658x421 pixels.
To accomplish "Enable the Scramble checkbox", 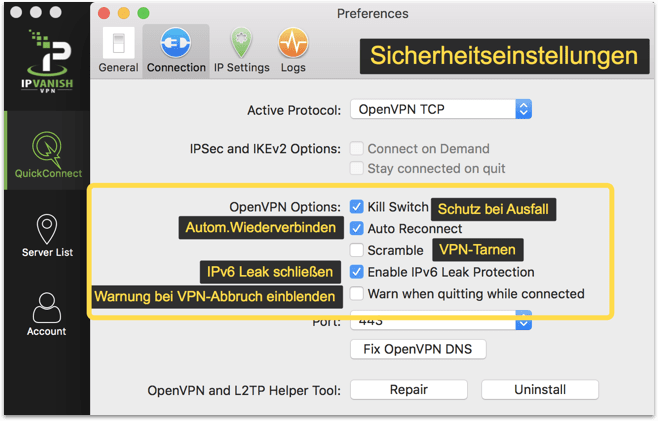I will coord(357,250).
